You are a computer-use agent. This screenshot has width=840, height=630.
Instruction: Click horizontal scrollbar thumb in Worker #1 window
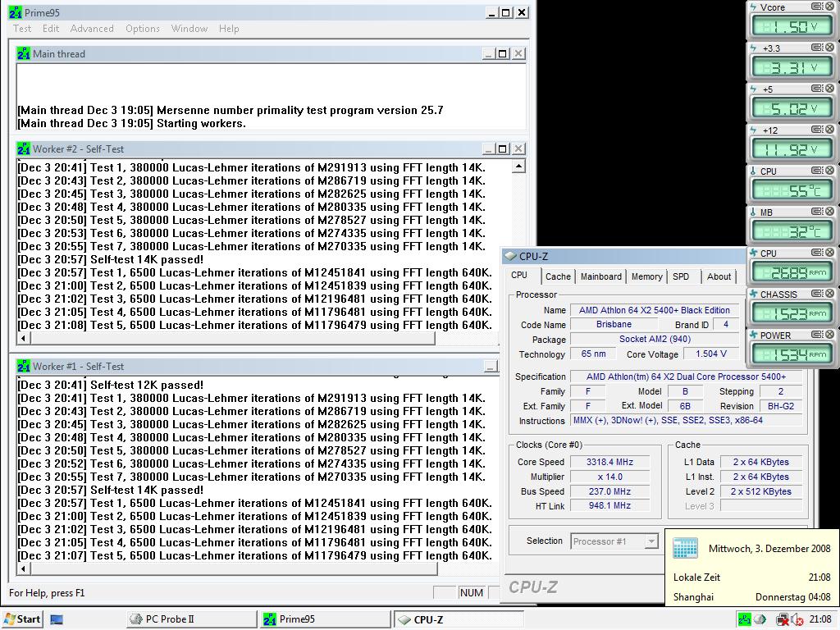(234, 569)
